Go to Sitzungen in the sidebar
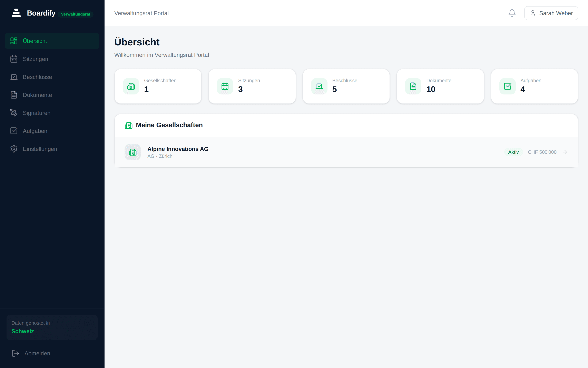588x368 pixels. pyautogui.click(x=52, y=59)
